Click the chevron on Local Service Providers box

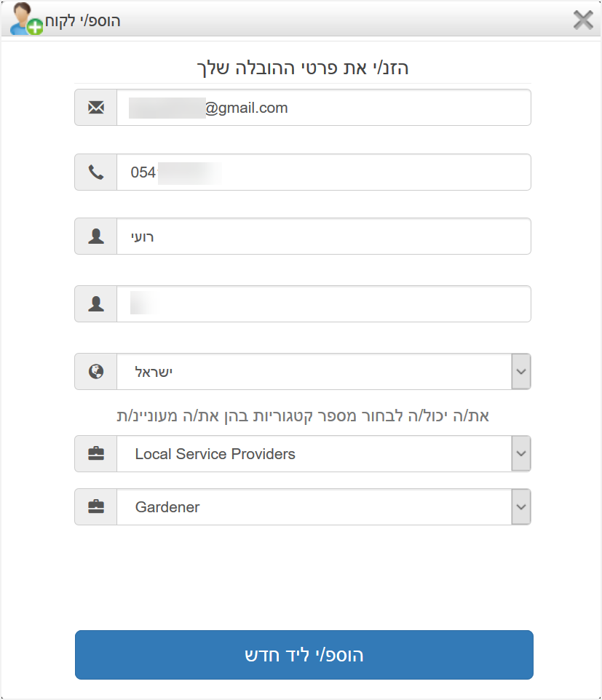coord(521,453)
